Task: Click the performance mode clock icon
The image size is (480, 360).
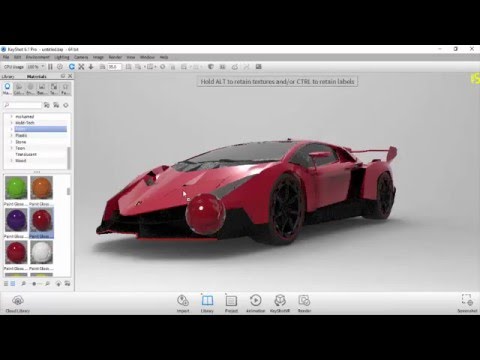Action: click(60, 67)
